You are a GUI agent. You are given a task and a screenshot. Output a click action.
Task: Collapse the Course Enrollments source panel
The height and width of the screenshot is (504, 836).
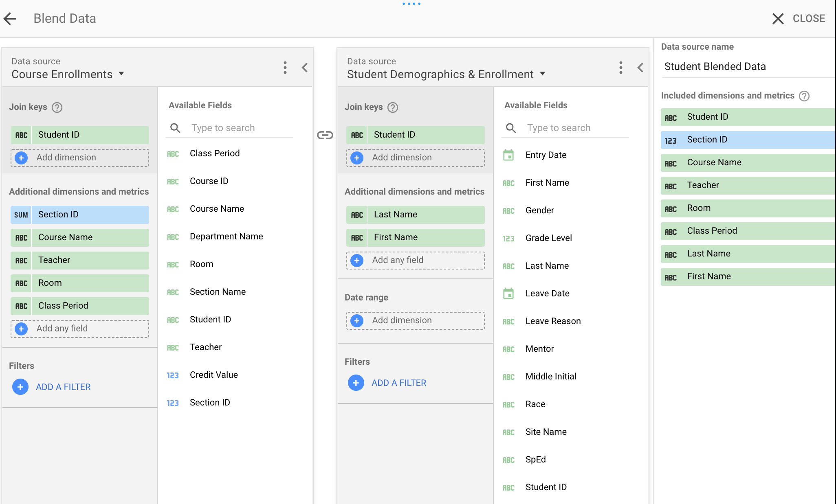click(x=304, y=68)
